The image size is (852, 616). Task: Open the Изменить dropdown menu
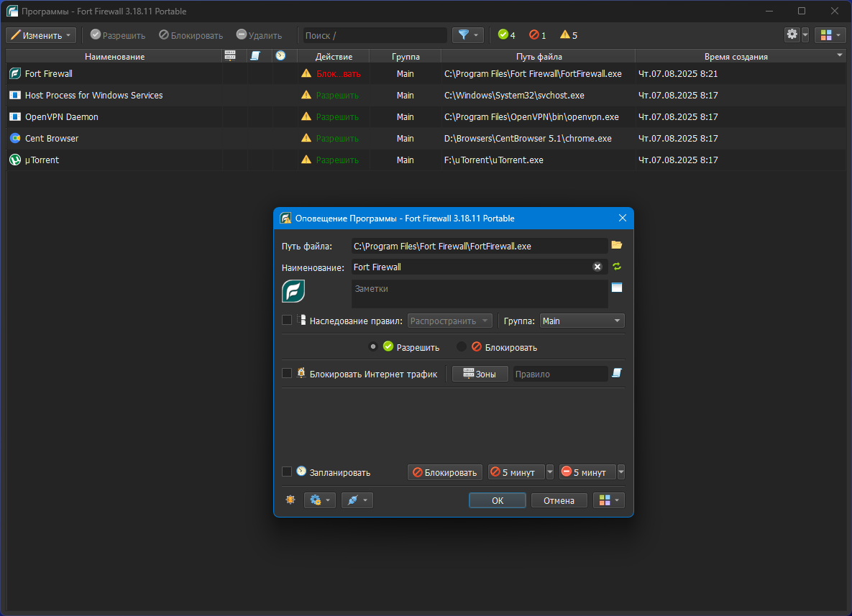(x=41, y=35)
